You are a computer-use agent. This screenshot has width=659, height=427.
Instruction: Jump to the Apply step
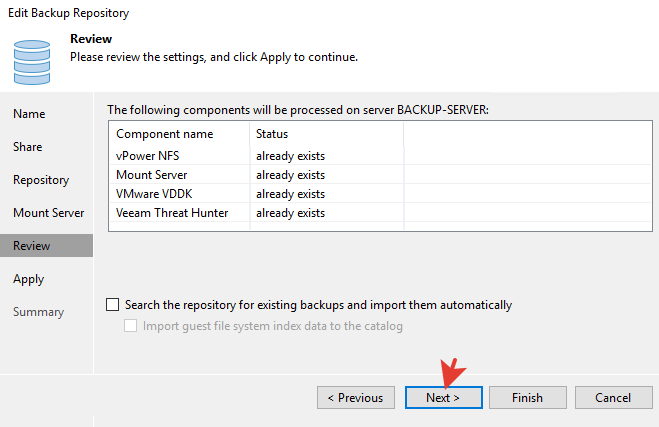[29, 279]
